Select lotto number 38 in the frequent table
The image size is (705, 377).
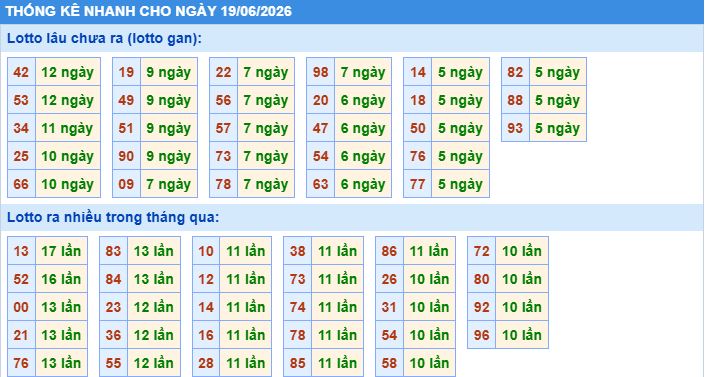tap(298, 251)
